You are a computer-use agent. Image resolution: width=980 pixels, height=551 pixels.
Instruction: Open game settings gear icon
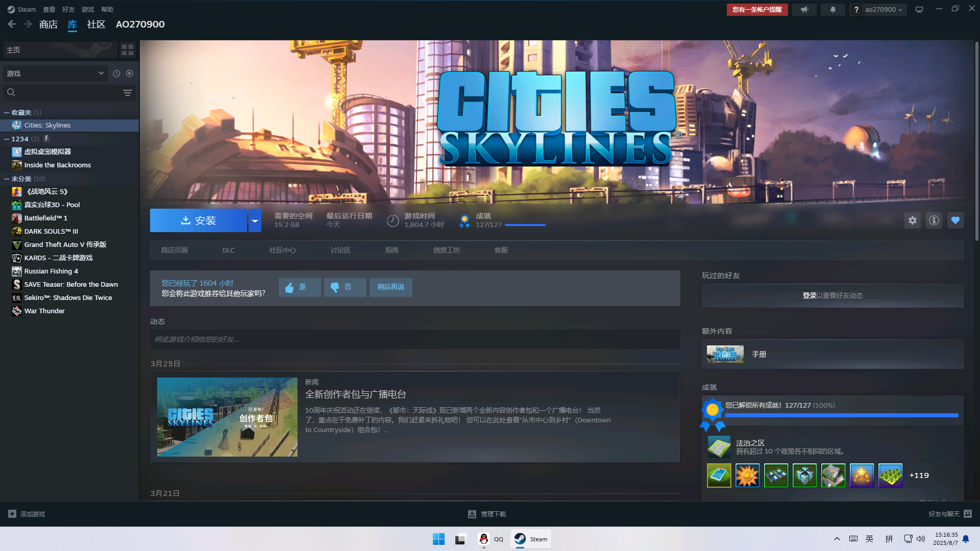point(913,220)
